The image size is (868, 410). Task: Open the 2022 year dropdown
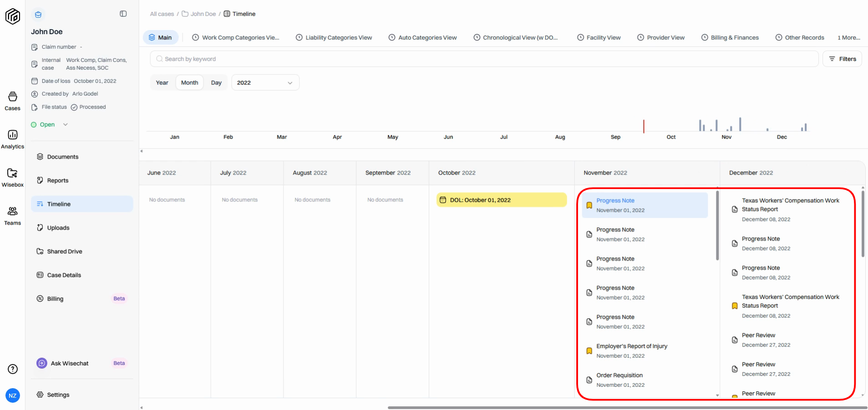pyautogui.click(x=265, y=82)
